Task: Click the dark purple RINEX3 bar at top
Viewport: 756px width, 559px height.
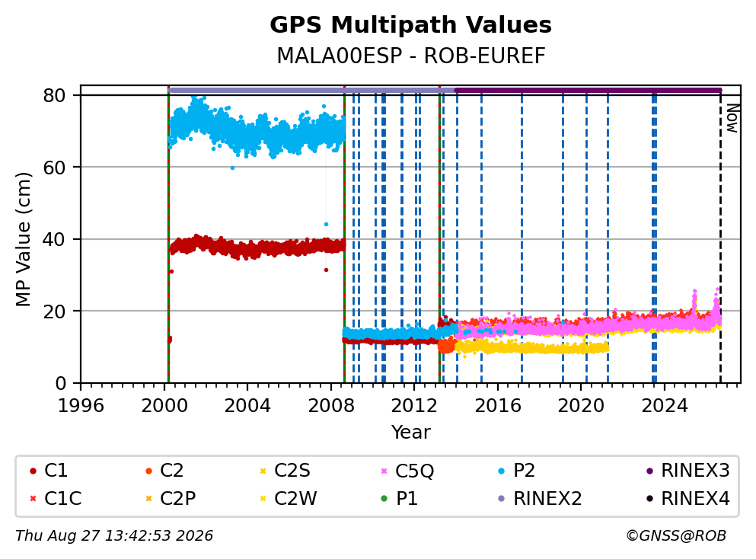Action: coord(588,90)
